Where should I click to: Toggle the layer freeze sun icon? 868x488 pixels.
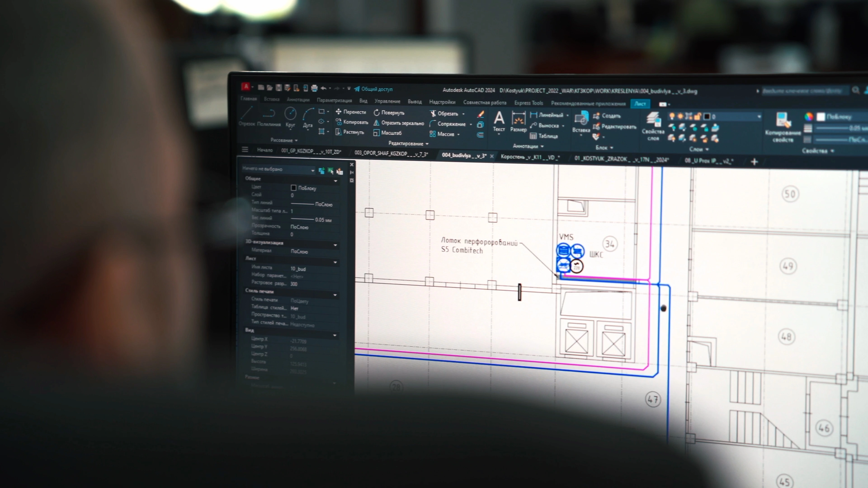(680, 116)
